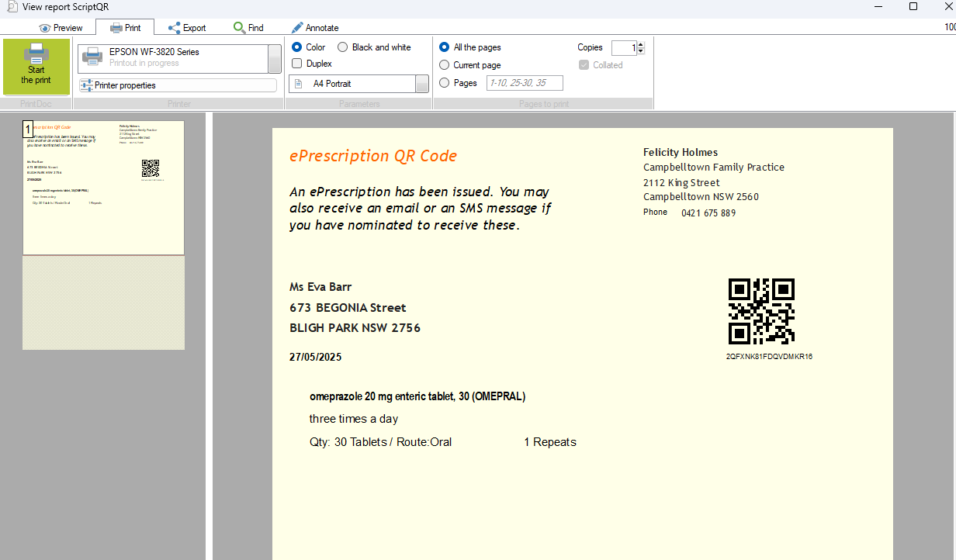Select the Pages range radio button

coord(444,83)
